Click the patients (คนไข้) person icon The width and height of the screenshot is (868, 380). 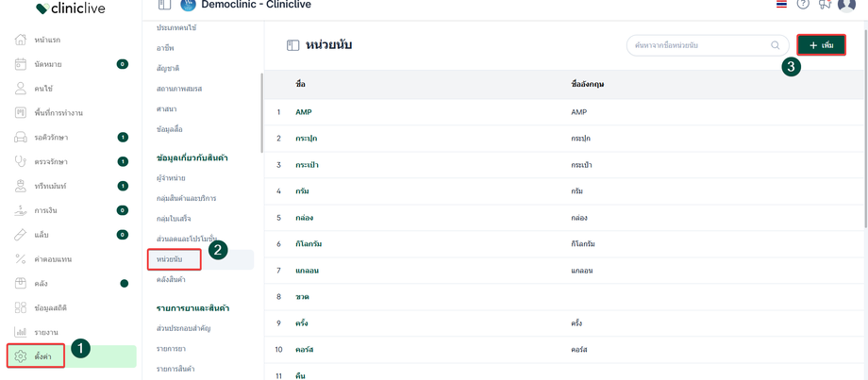pos(21,89)
